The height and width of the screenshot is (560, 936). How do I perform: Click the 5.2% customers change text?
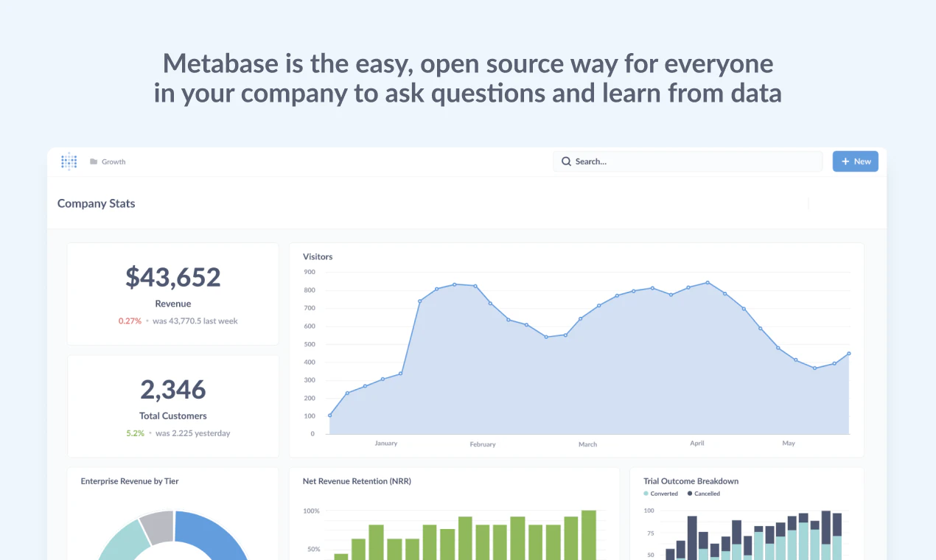click(x=135, y=433)
